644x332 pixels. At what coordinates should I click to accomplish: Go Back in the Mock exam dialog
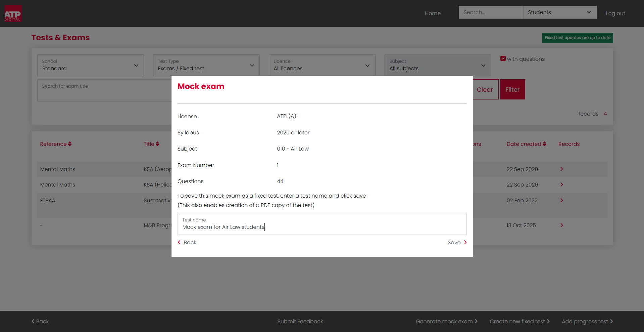(x=187, y=242)
